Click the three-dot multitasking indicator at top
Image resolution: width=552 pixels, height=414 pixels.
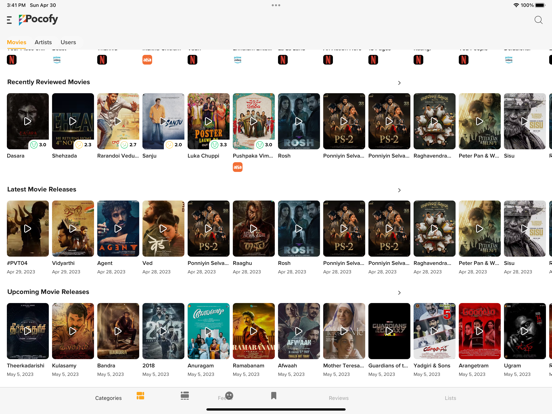[276, 5]
